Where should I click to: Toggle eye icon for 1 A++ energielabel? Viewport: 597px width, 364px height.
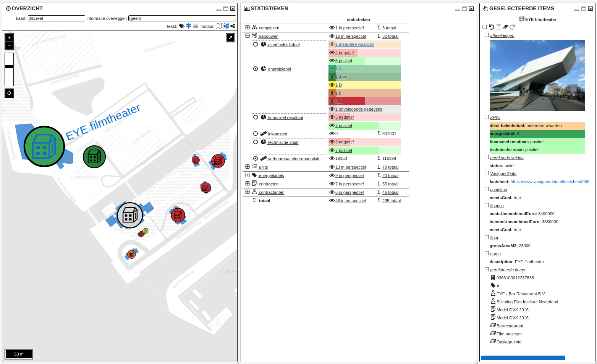(332, 77)
